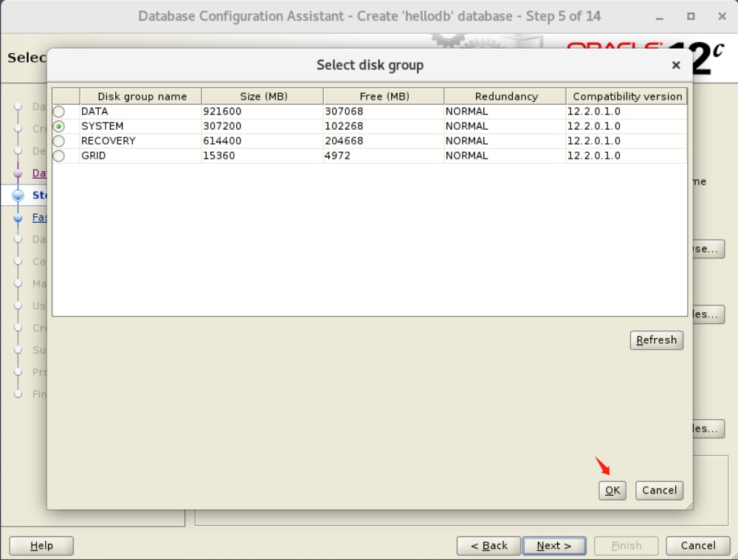The height and width of the screenshot is (560, 738).
Task: Select the DATA disk group radio button
Action: (x=59, y=111)
